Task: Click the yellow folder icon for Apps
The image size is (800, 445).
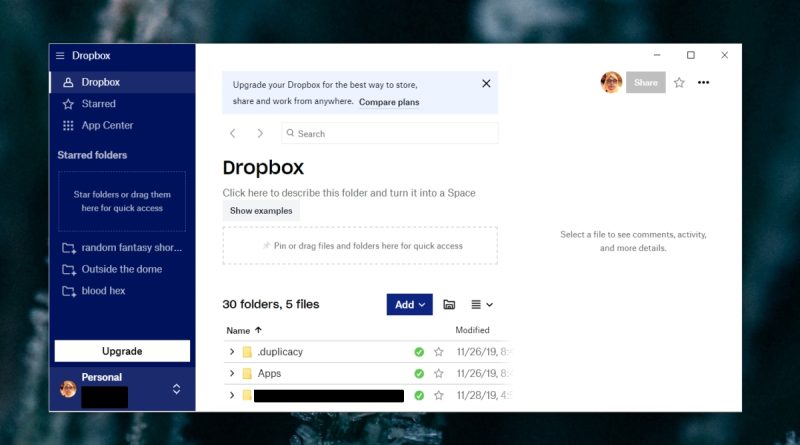Action: coord(247,374)
